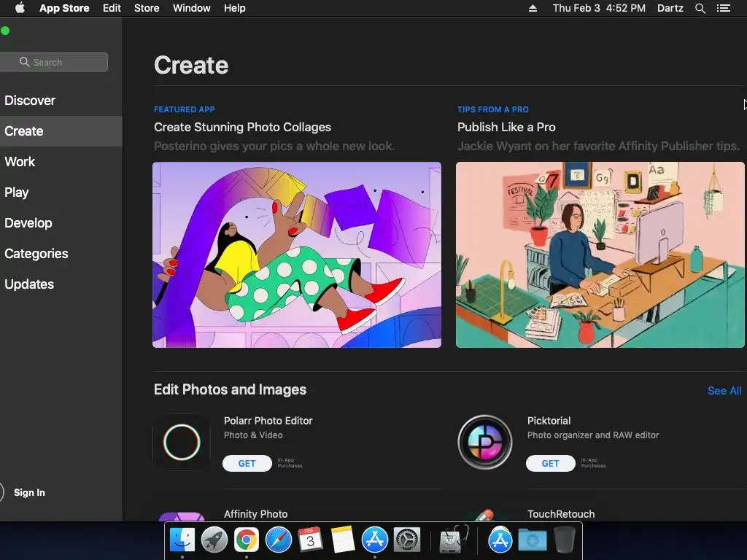This screenshot has height=560, width=747.
Task: Go to the Develop section
Action: point(28,223)
